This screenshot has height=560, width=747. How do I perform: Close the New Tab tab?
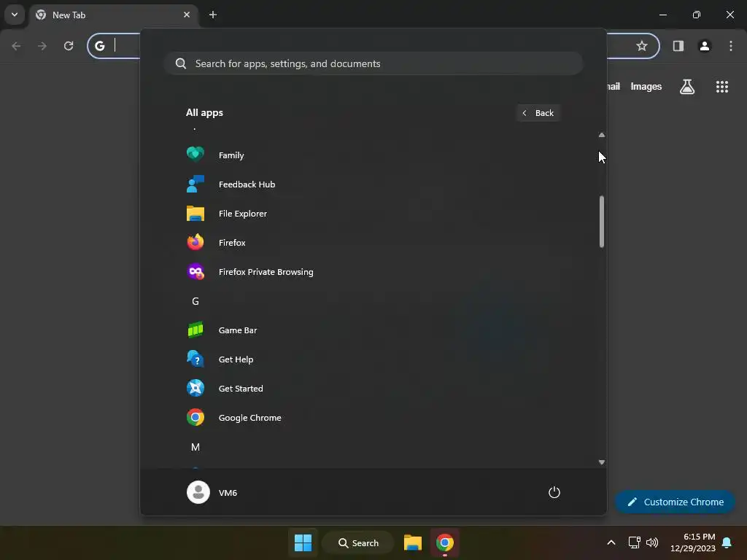click(x=187, y=15)
